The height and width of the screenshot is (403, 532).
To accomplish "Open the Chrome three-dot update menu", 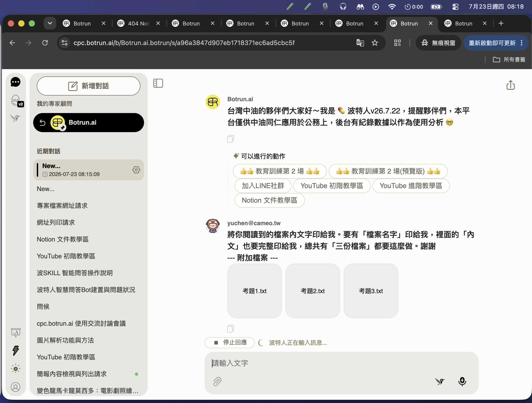I will coord(521,43).
